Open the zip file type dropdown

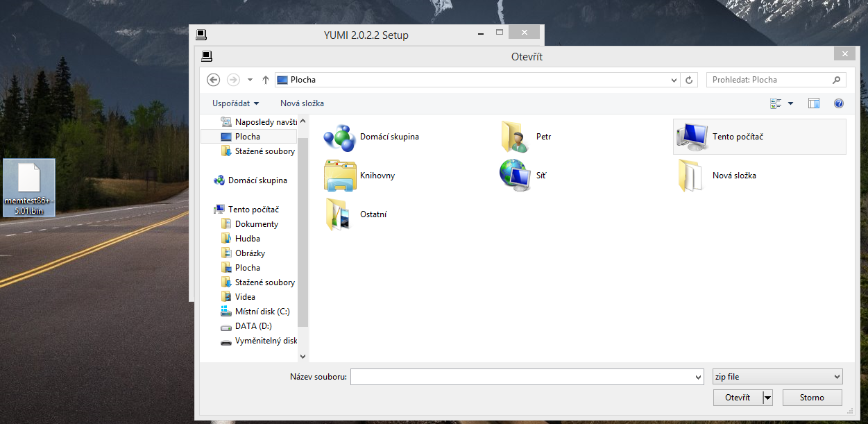pyautogui.click(x=778, y=377)
